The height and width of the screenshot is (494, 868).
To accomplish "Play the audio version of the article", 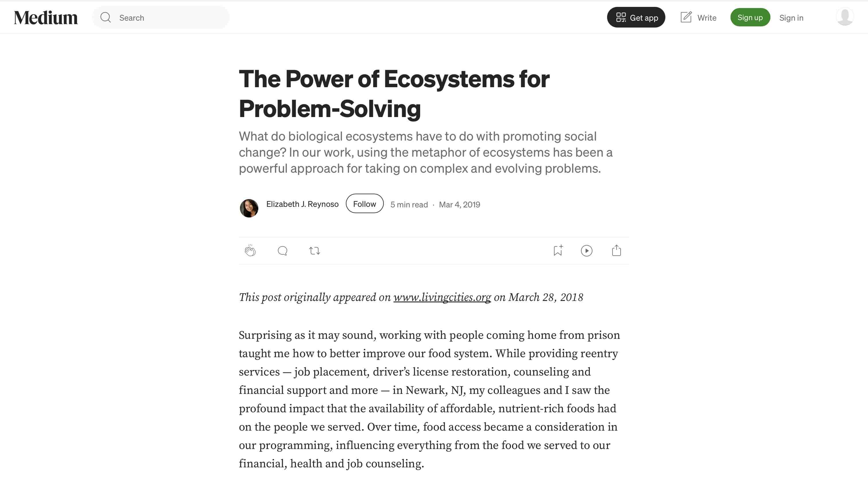I will tap(587, 251).
